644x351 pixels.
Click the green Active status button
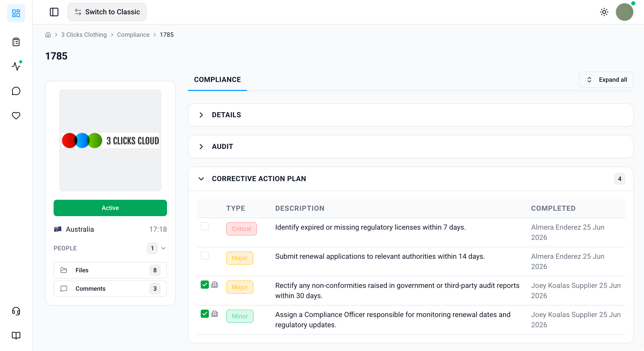110,208
